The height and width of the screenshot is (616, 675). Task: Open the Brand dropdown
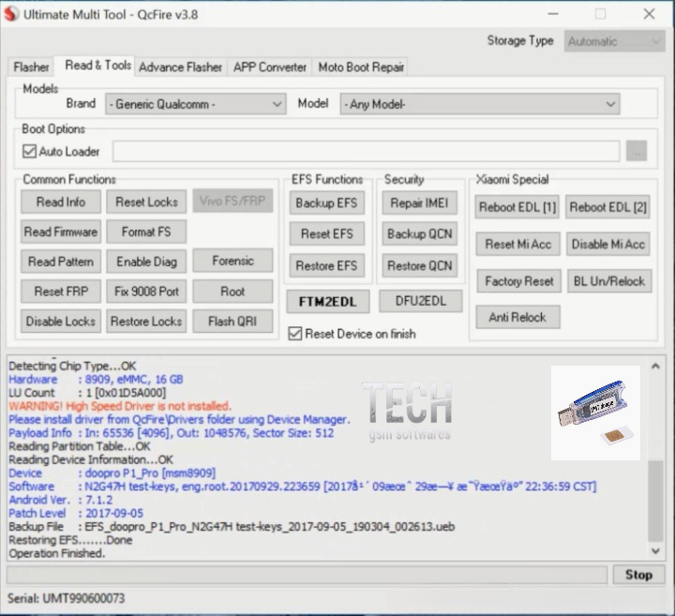pyautogui.click(x=196, y=104)
